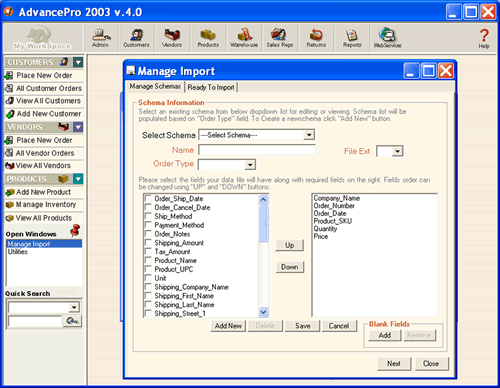Open the Warehouse toolbar icon
Viewport: 500px width, 388px height.
click(244, 38)
